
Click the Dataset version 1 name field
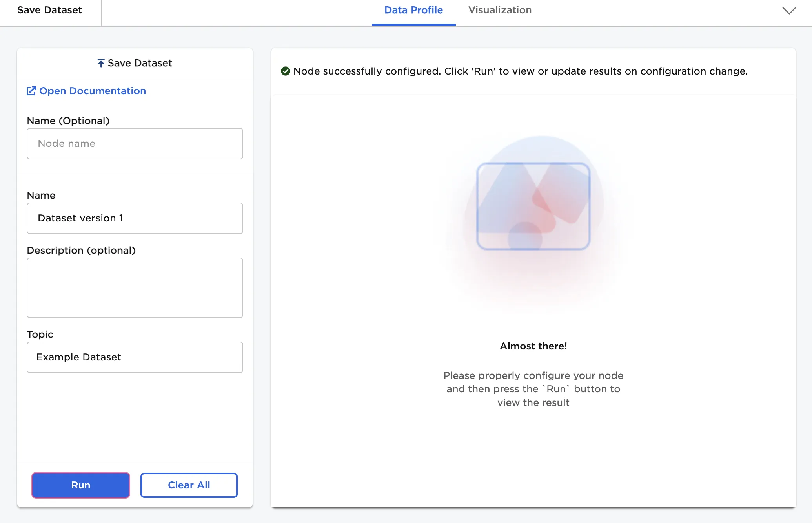coord(135,218)
